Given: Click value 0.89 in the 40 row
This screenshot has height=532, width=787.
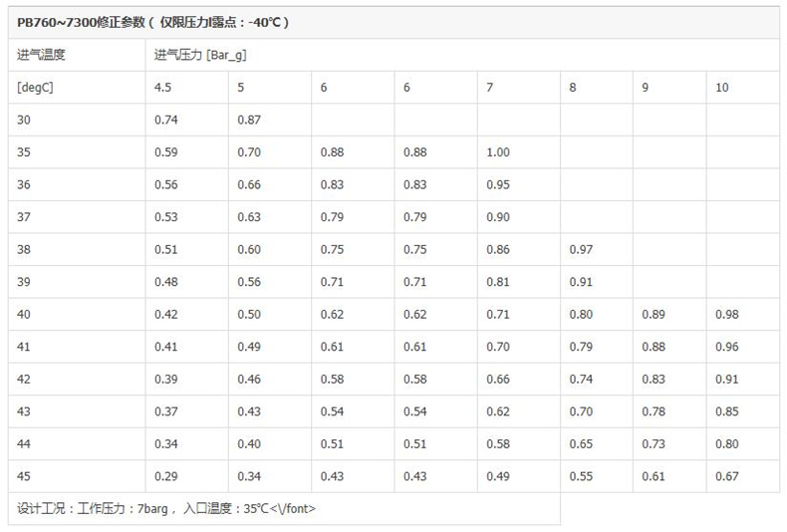Looking at the screenshot, I should pos(654,314).
